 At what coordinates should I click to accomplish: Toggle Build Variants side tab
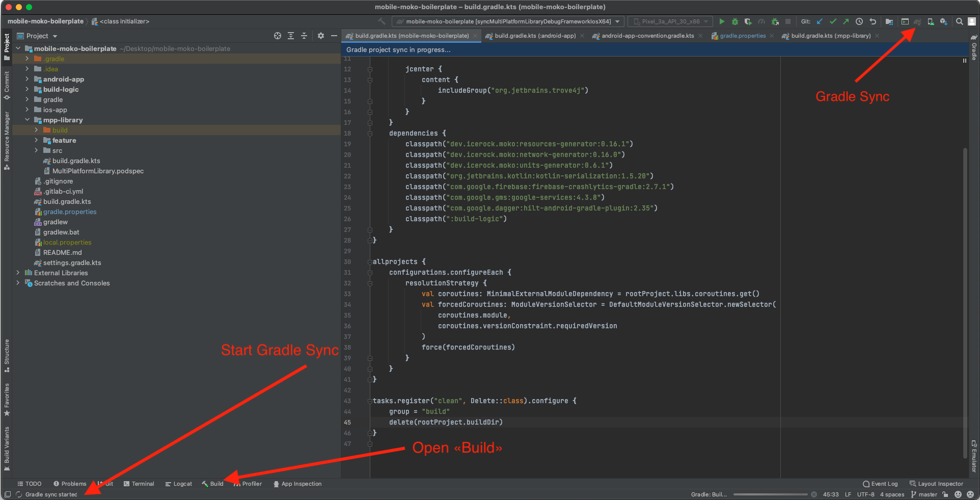(7, 449)
